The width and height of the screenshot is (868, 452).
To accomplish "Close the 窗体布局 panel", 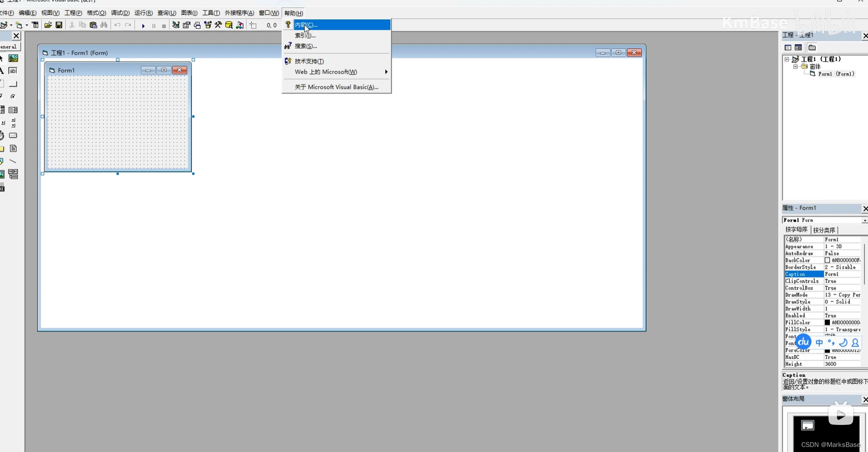I will click(865, 400).
